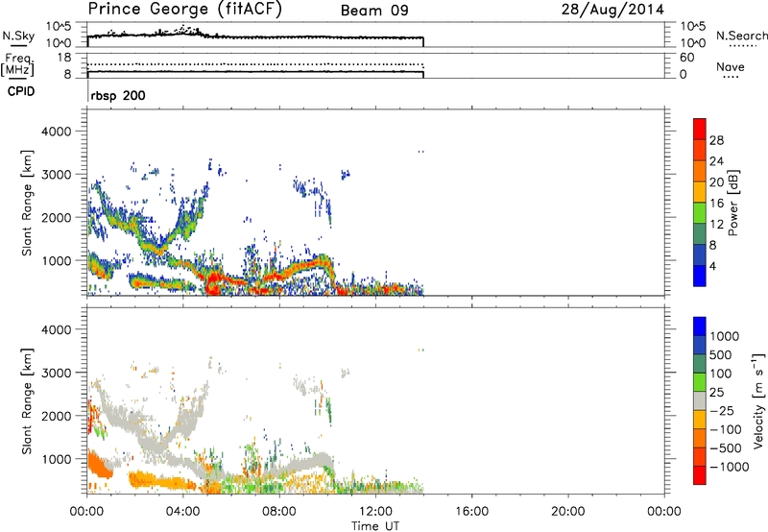
Task: Click the orange velocity patch near 00:30
Action: click(100, 466)
